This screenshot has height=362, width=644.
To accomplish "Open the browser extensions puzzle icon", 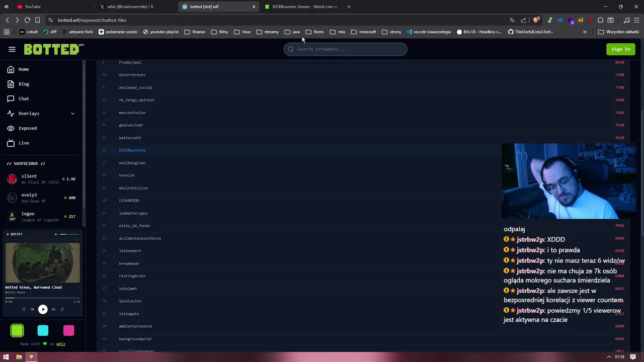I will pyautogui.click(x=600, y=20).
